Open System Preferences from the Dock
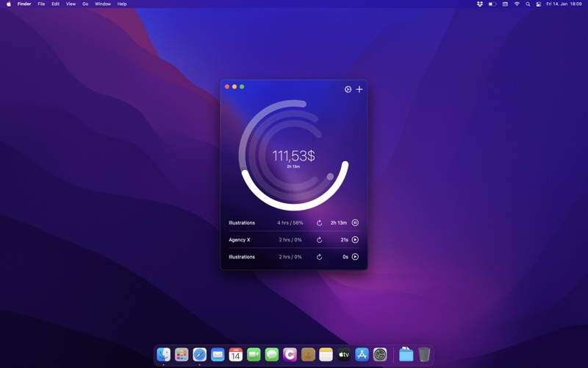The image size is (588, 368). [380, 354]
